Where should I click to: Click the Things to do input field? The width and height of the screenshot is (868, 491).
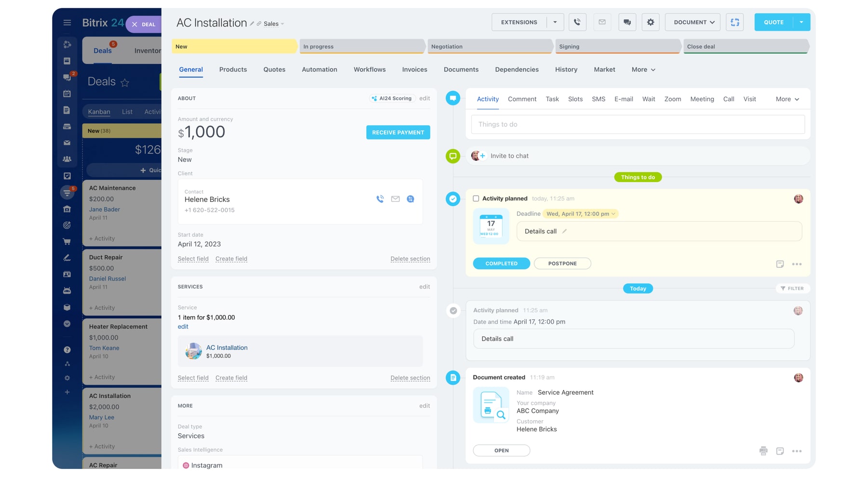pyautogui.click(x=637, y=124)
